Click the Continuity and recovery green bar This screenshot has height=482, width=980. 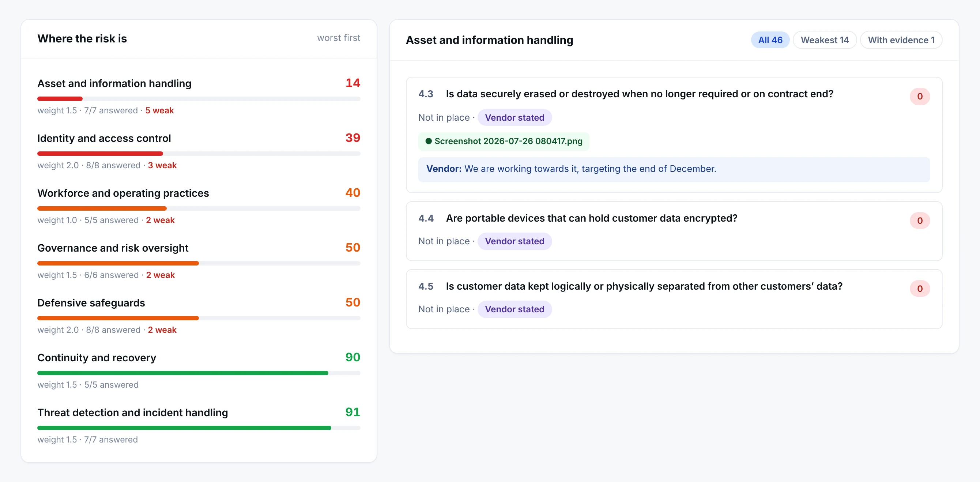click(x=199, y=373)
